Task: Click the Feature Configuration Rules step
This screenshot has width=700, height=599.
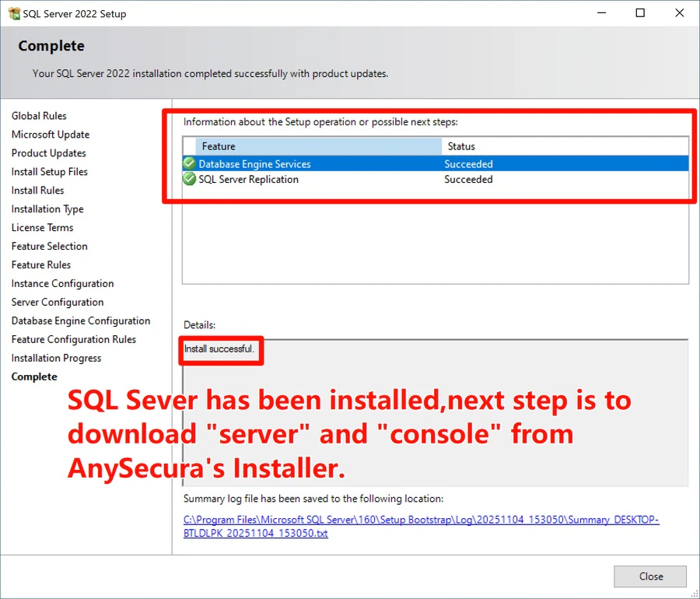Action: [x=74, y=339]
